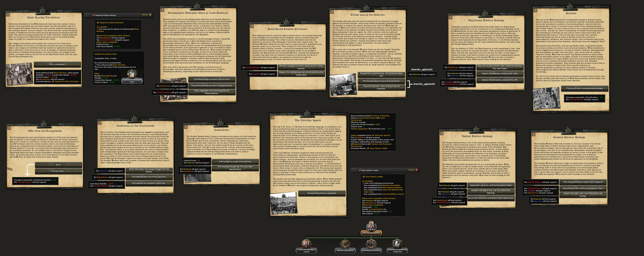Choose 'The Vanguard Party needs more support!'

pyautogui.click(x=583, y=182)
